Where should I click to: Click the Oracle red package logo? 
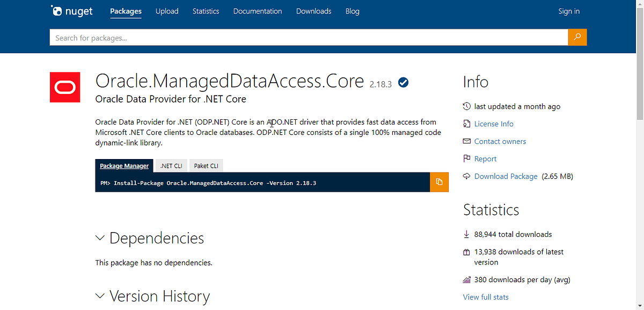pyautogui.click(x=64, y=87)
